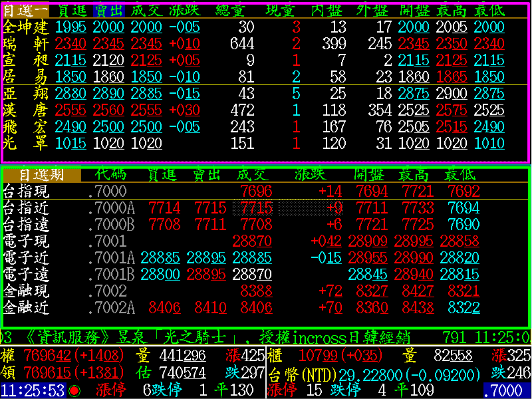Click the highlighted 7715 price of 台指近
Screen dimensions: 532x399
pyautogui.click(x=256, y=208)
